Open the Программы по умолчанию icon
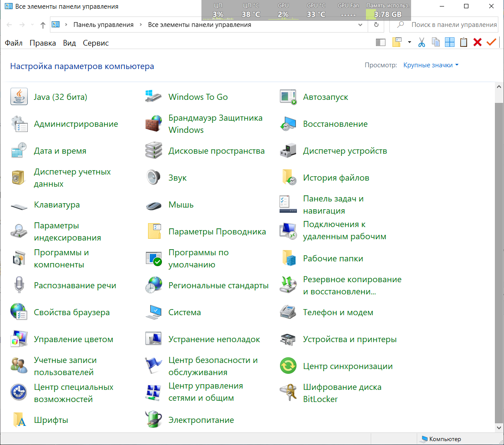Screen dimensions: 504x445 [154, 258]
